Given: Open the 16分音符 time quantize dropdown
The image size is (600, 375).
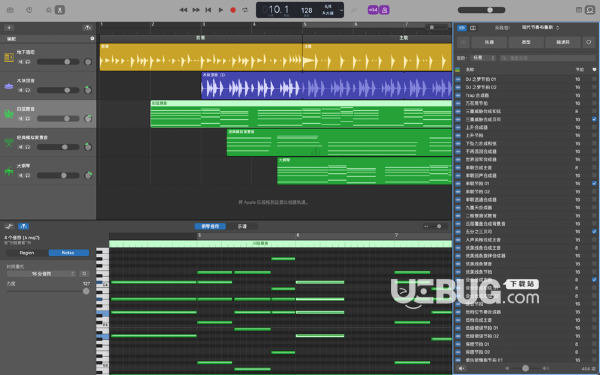Looking at the screenshot, I should [x=41, y=274].
